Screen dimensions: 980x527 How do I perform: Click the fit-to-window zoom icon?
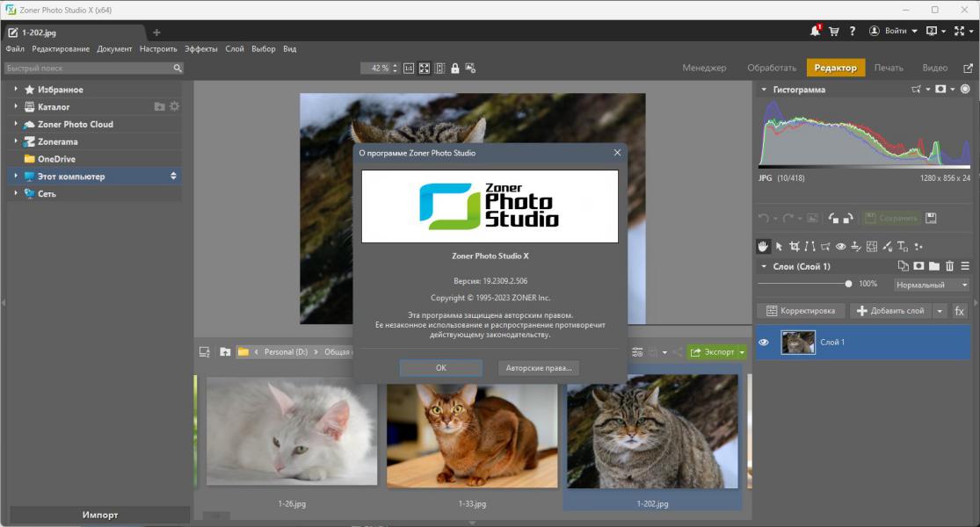tap(425, 69)
